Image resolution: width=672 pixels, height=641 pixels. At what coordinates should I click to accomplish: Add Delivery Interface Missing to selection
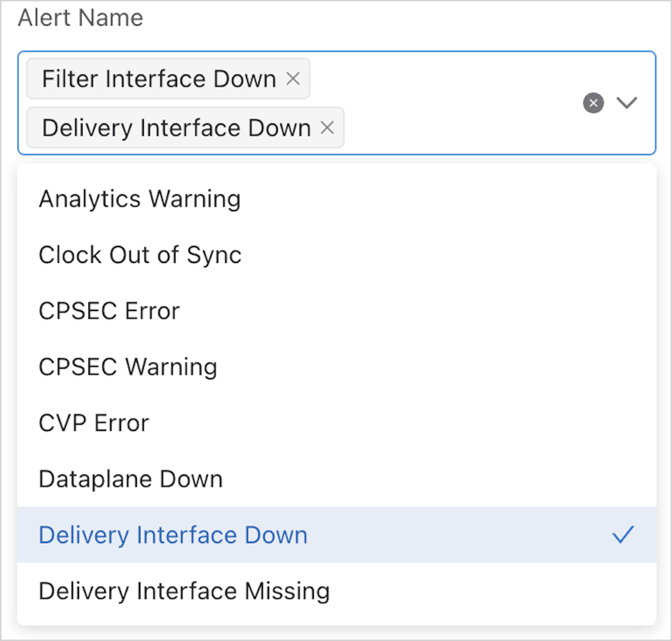click(x=184, y=591)
